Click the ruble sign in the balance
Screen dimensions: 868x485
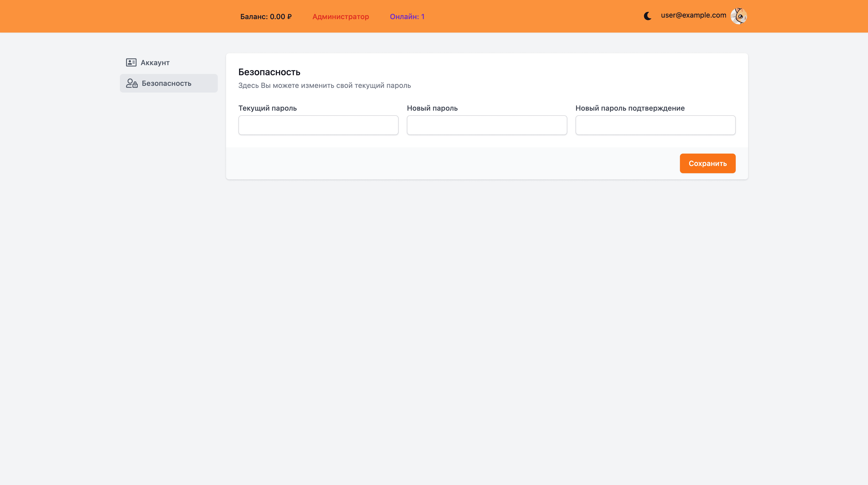tap(289, 17)
